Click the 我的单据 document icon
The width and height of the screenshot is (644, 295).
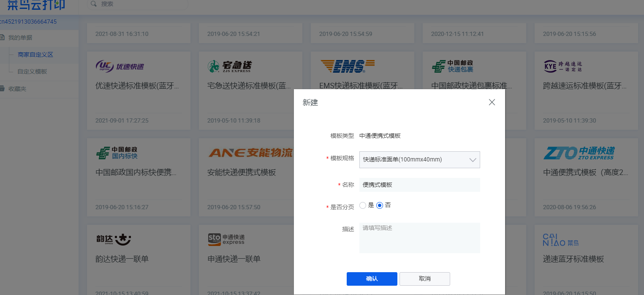(3, 38)
